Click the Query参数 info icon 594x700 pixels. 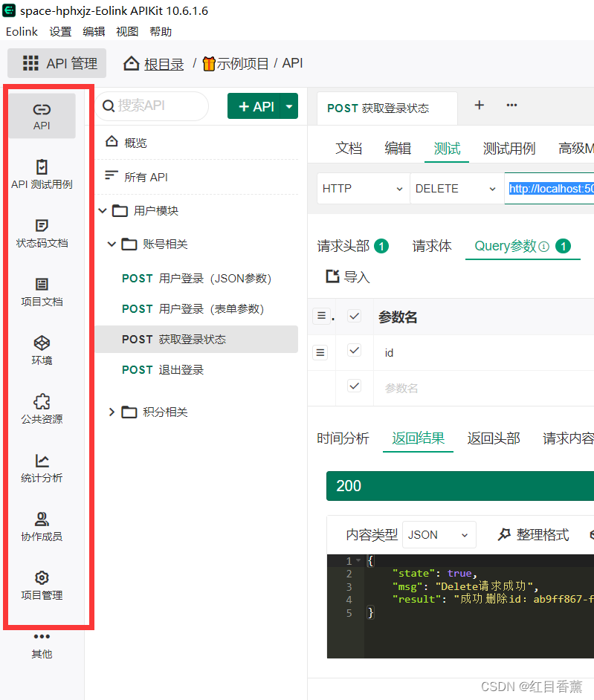click(x=543, y=247)
